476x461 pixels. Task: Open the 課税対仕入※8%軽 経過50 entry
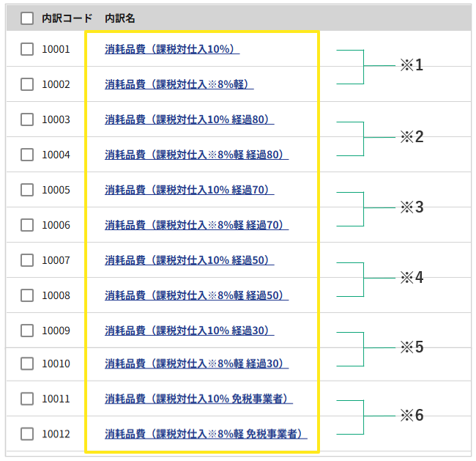[197, 295]
